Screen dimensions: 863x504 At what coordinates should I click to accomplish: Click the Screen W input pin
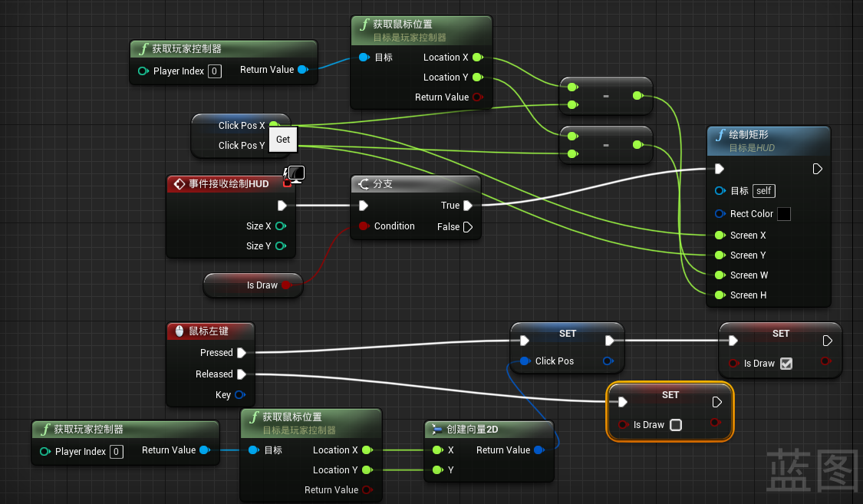[x=720, y=275]
